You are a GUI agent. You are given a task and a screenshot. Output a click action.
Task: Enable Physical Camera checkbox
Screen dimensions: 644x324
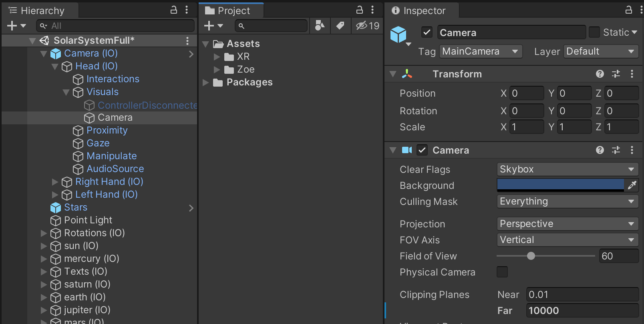[502, 272]
